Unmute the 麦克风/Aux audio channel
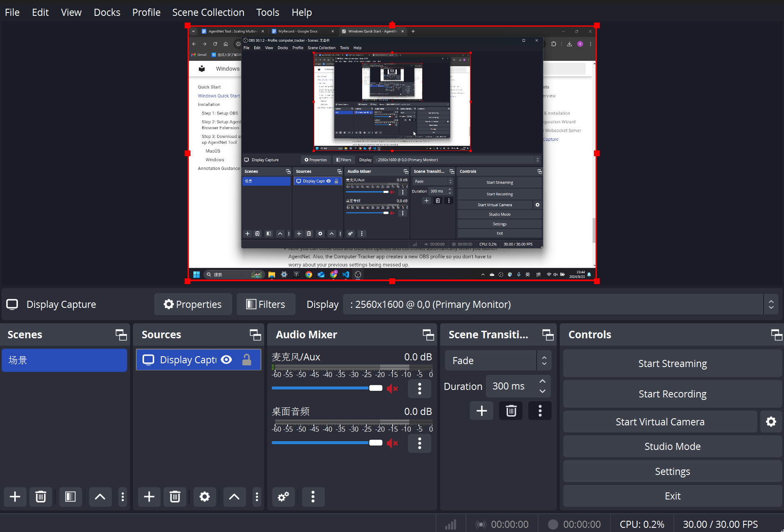Screen dimensions: 784x532 [x=392, y=388]
